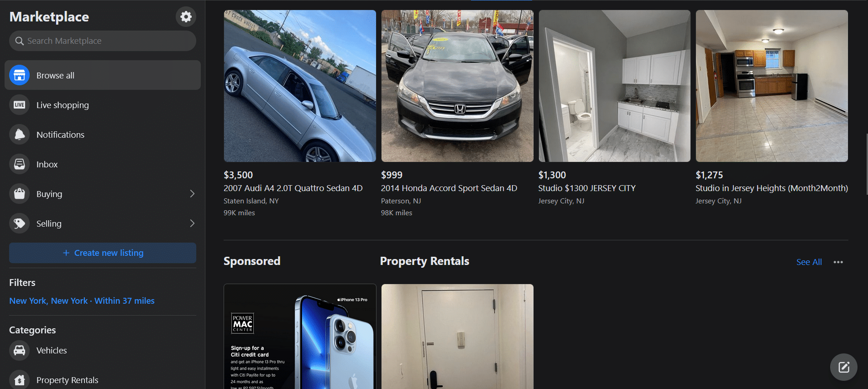Open the Inbox icon
The image size is (868, 389).
[19, 164]
